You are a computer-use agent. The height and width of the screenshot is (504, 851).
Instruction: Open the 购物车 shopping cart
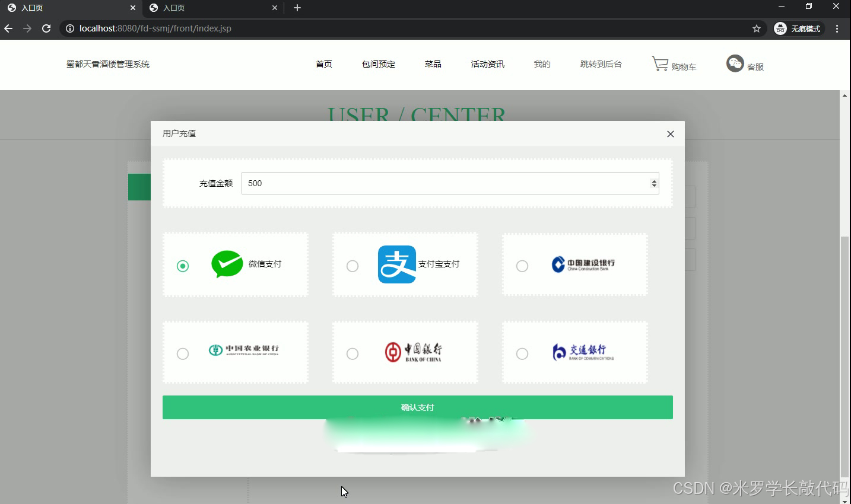[x=674, y=65]
